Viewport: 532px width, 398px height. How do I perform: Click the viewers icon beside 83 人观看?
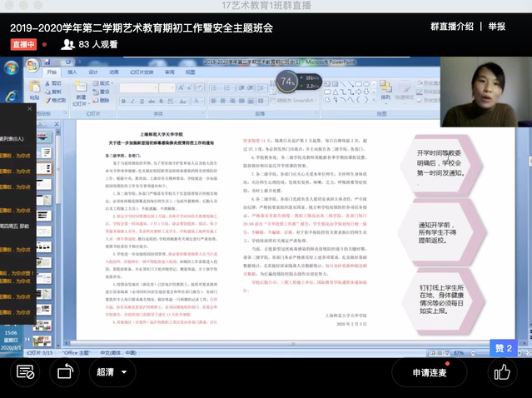click(68, 43)
